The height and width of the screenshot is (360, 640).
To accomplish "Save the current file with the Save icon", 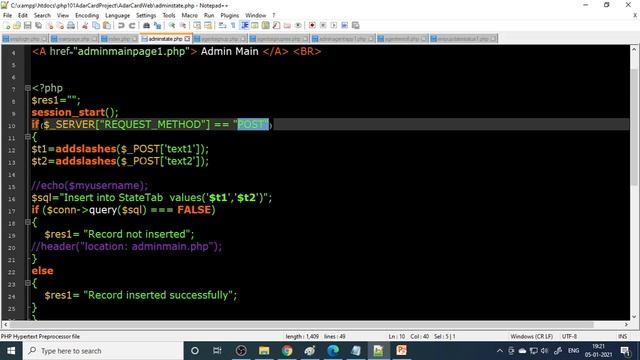I will [x=27, y=25].
